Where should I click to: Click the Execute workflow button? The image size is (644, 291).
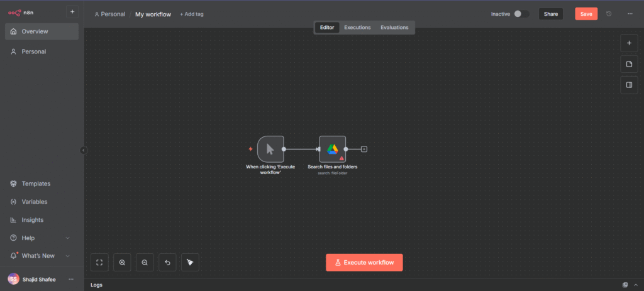pyautogui.click(x=364, y=262)
